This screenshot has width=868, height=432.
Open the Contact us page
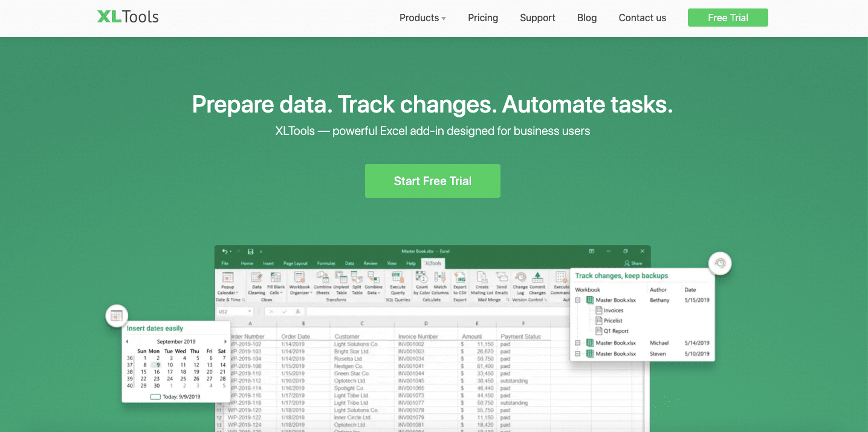643,18
